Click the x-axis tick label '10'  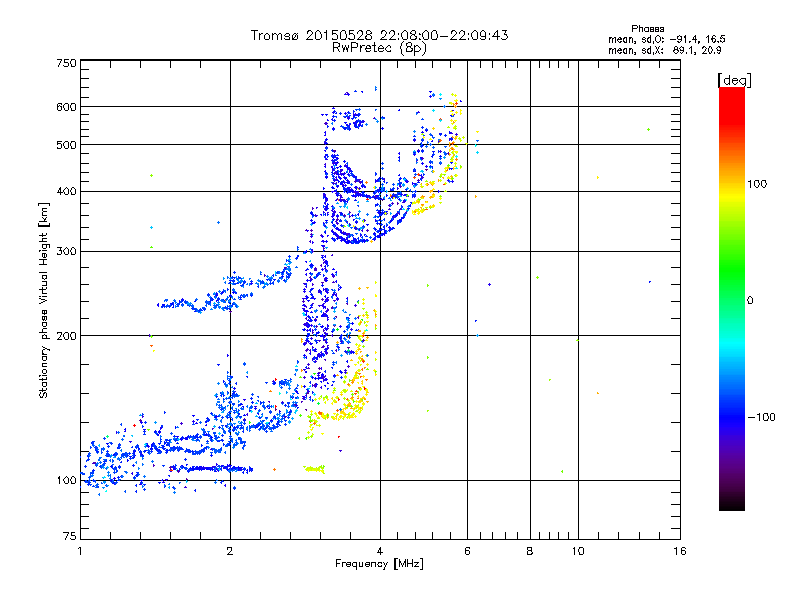(578, 551)
